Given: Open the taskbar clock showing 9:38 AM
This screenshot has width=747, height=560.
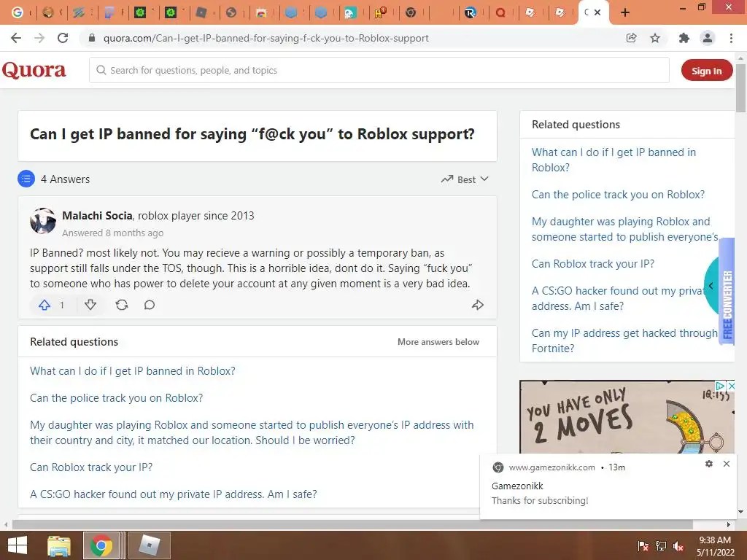Looking at the screenshot, I should pyautogui.click(x=715, y=546).
